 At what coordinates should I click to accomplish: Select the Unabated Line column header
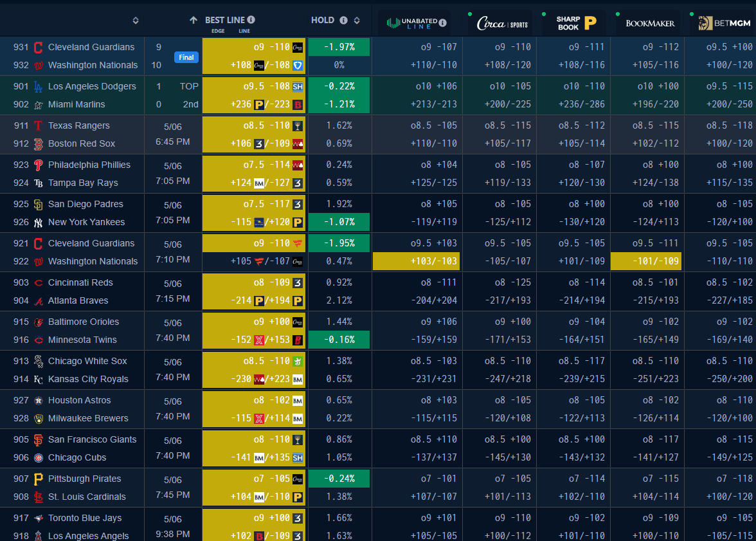(x=416, y=23)
